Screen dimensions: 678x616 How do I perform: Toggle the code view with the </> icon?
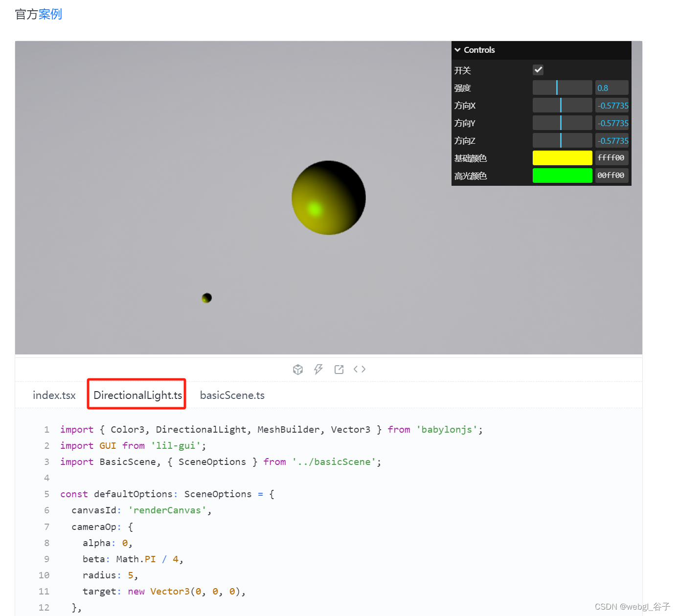(x=360, y=369)
